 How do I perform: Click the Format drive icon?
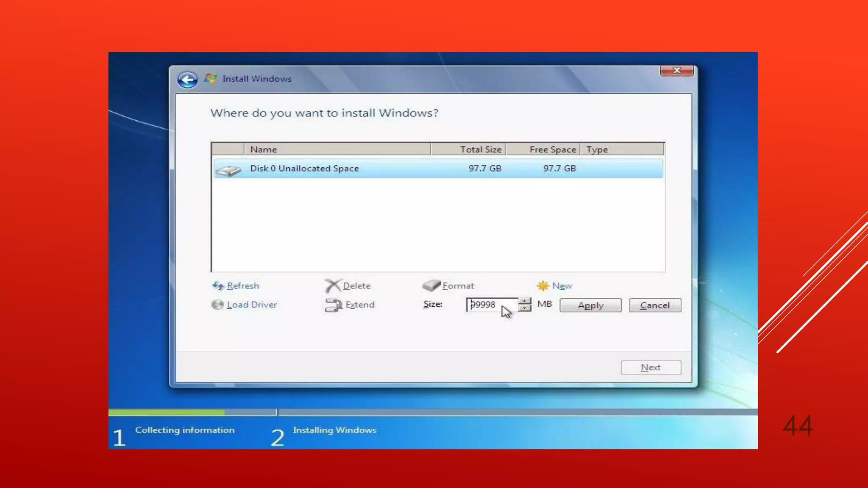pos(431,286)
